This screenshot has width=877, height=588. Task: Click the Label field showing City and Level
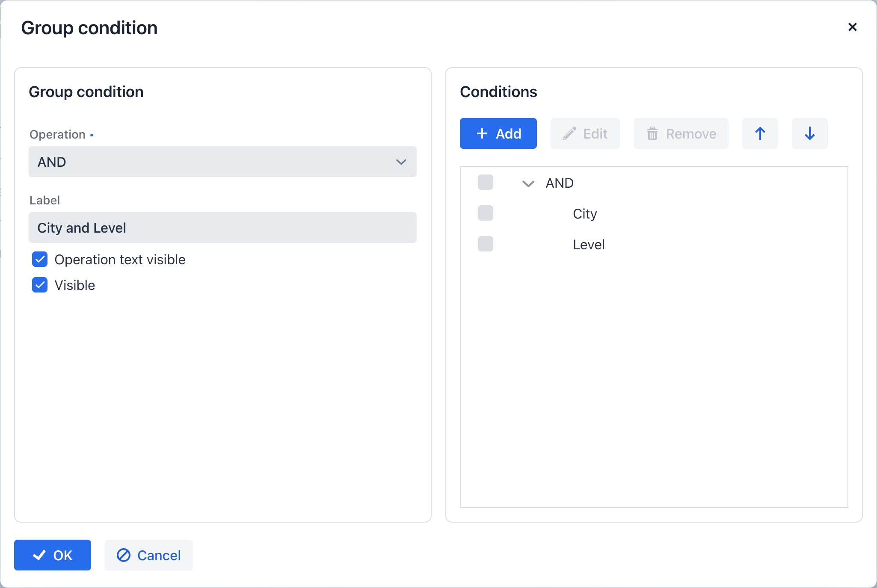pos(222,228)
